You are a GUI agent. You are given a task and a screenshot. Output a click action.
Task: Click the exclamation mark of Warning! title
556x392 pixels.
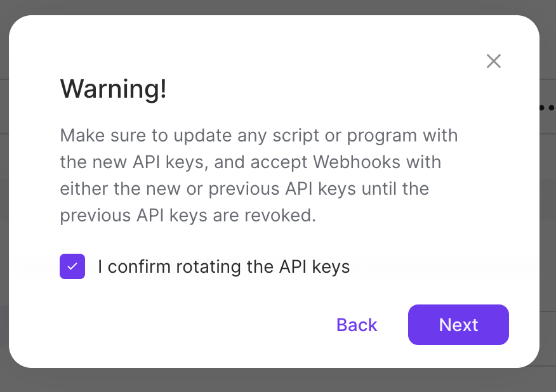coord(163,89)
